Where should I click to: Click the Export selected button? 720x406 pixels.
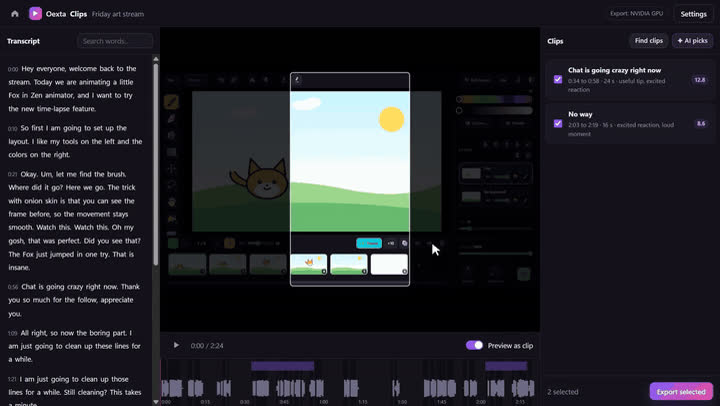pos(681,392)
